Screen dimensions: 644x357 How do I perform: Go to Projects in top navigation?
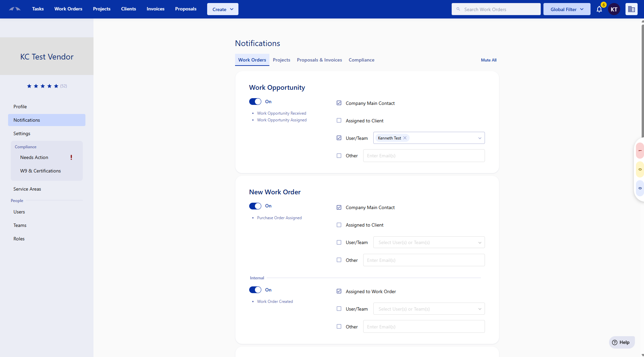point(102,9)
